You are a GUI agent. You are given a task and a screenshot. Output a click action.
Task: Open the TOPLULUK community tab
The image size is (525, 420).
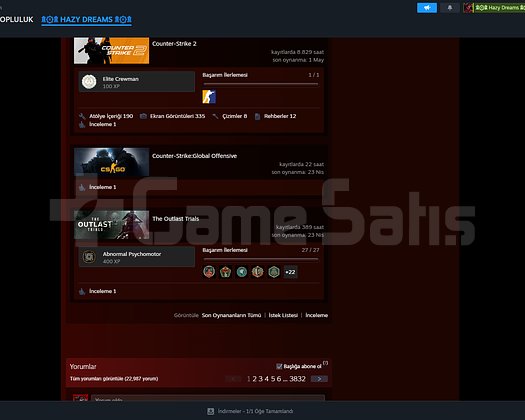pos(16,19)
